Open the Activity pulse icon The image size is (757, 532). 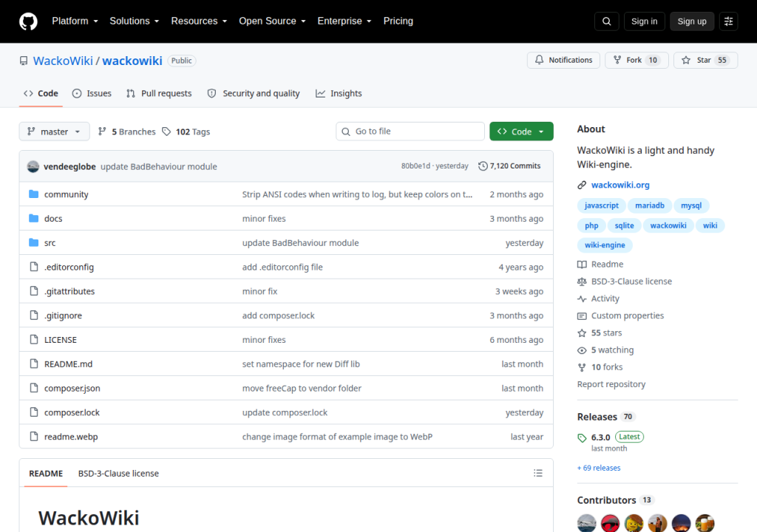(x=582, y=299)
